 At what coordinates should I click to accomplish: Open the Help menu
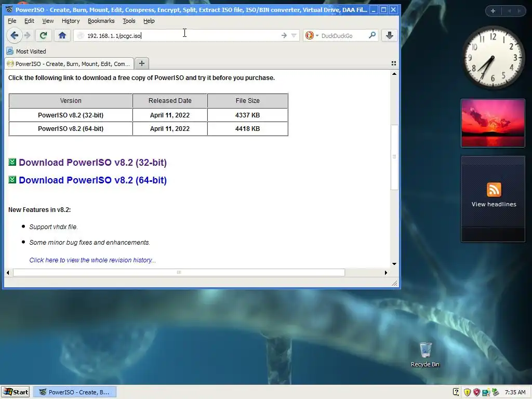(x=149, y=21)
